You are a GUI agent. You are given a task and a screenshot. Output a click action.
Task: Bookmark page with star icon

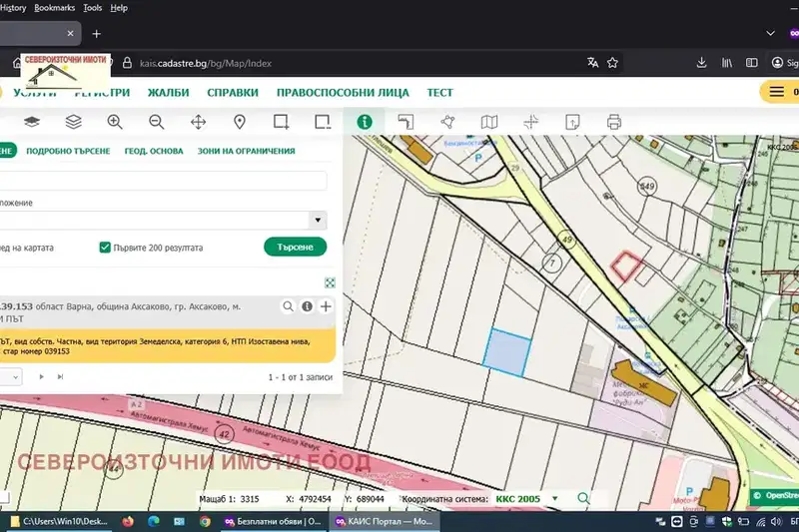[612, 63]
